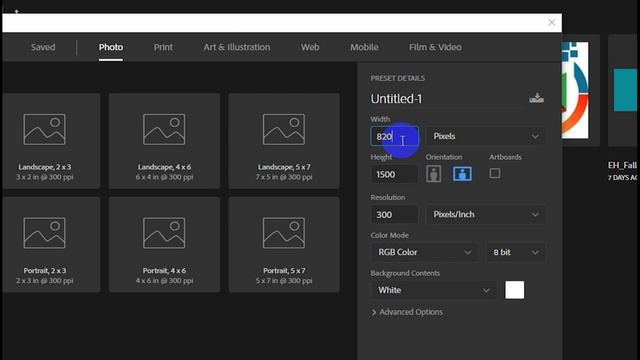
Task: Click the Untitled-1 document name field
Action: click(x=447, y=99)
